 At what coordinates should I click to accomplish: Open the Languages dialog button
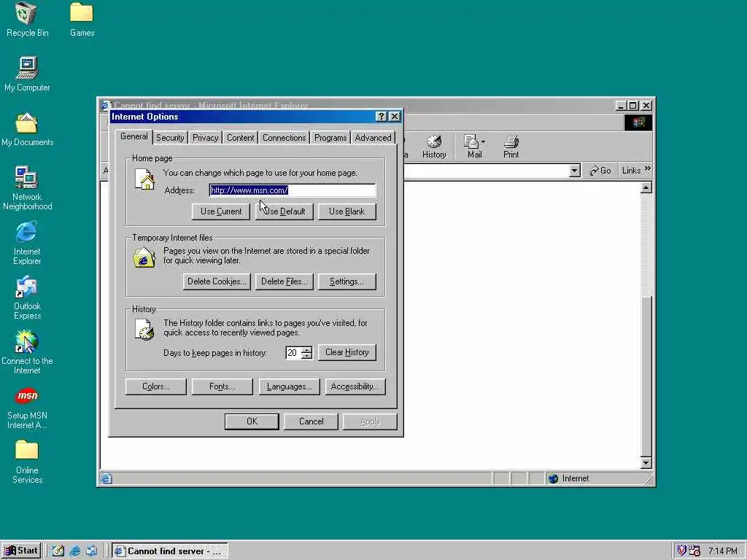[x=289, y=386]
